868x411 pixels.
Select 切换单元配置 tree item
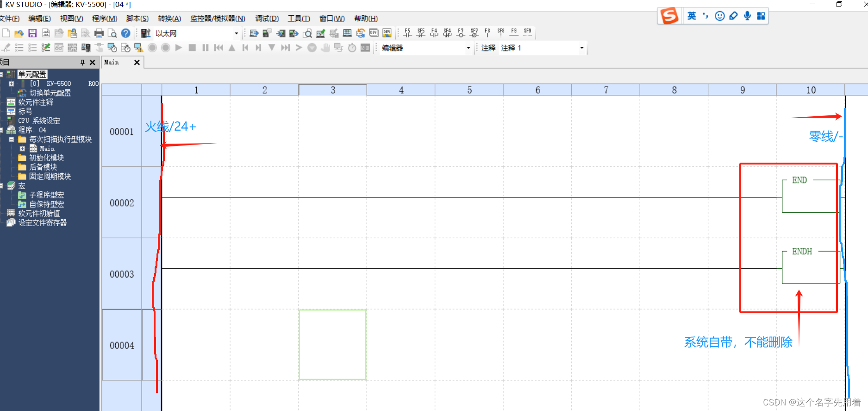[50, 93]
